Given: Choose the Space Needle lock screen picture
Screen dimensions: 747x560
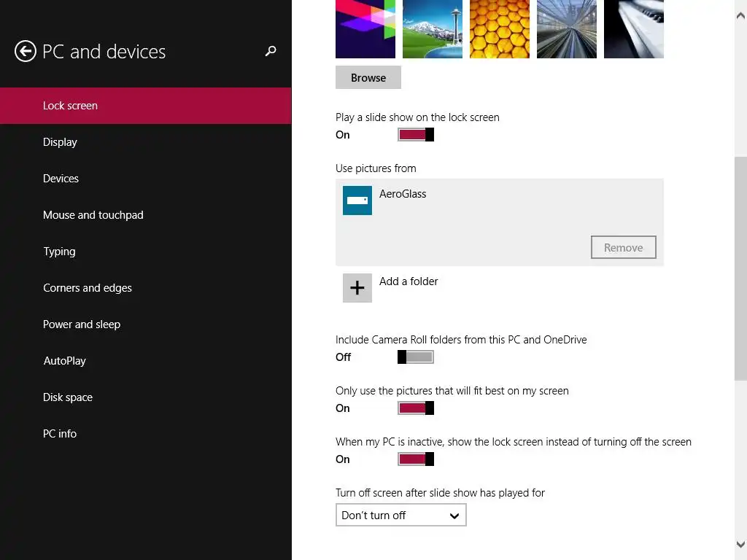Looking at the screenshot, I should tap(433, 29).
